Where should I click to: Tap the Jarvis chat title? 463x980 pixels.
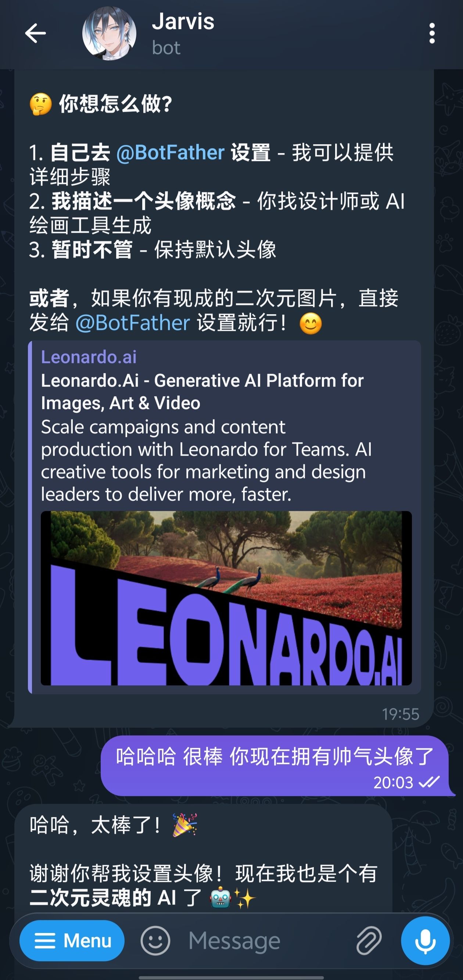point(183,21)
